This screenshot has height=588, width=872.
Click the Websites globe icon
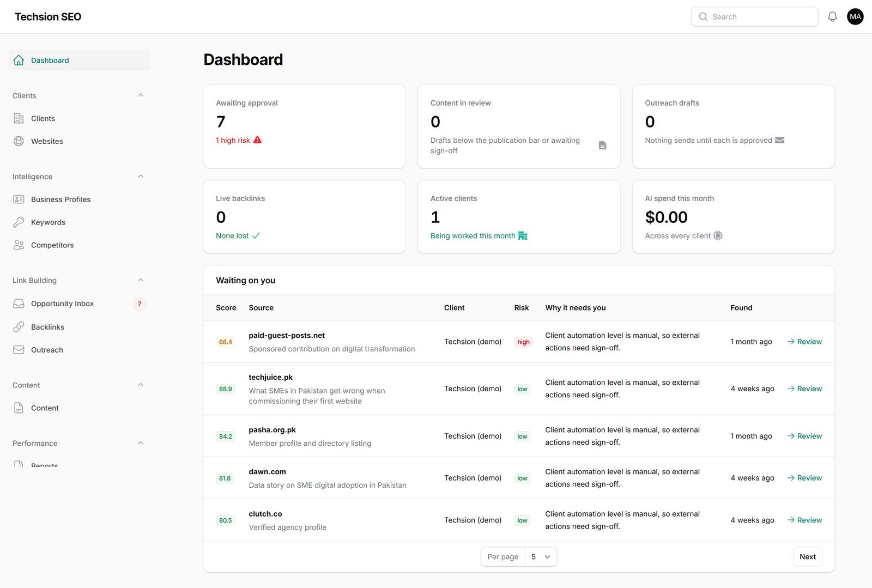tap(19, 141)
